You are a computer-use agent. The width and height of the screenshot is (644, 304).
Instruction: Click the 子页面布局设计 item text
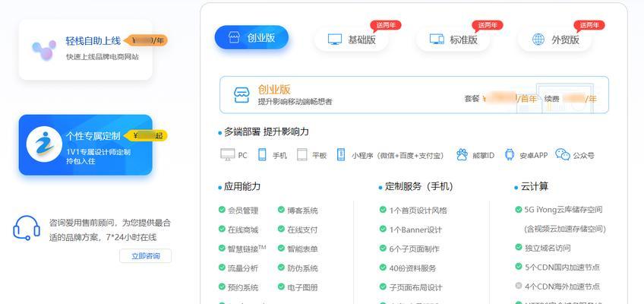coord(415,287)
